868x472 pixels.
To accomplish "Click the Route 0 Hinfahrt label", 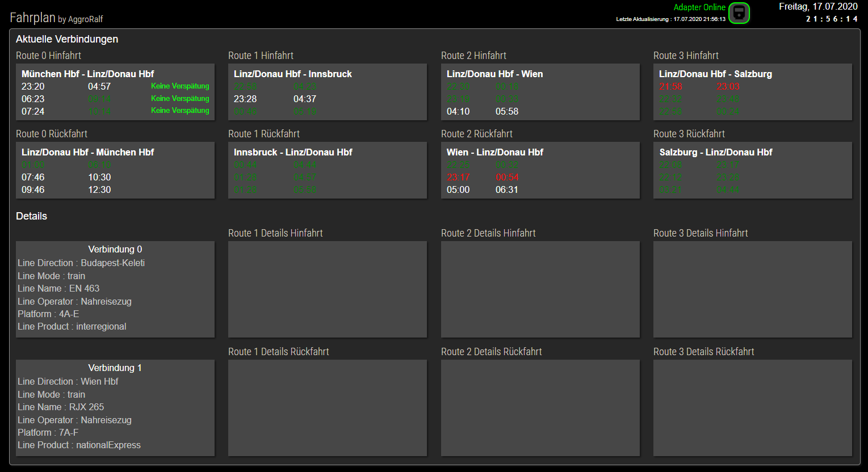I will [48, 56].
